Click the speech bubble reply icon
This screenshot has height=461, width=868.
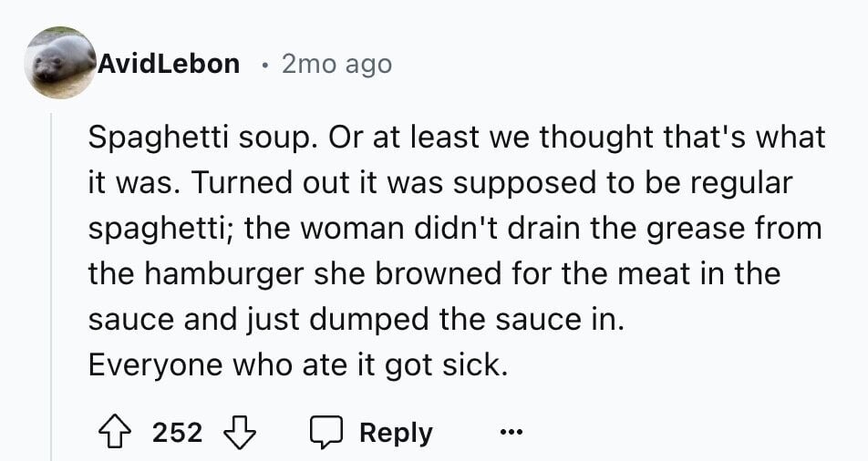[326, 433]
